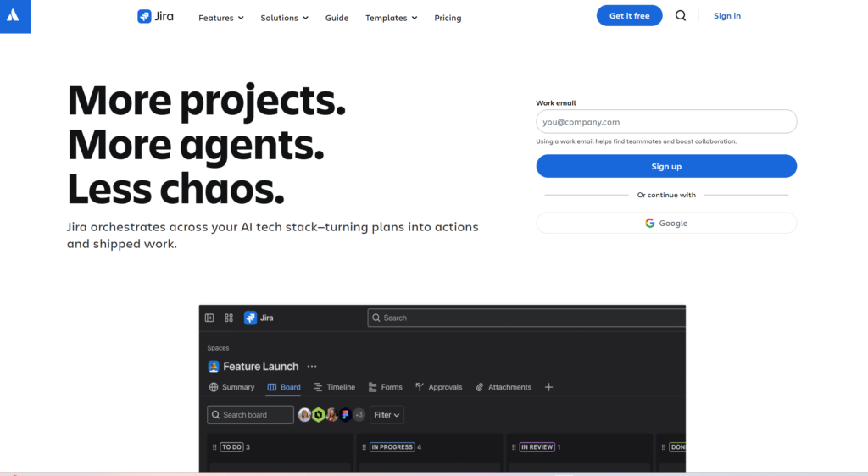868x476 pixels.
Task: Click the Sign in link
Action: pyautogui.click(x=726, y=16)
